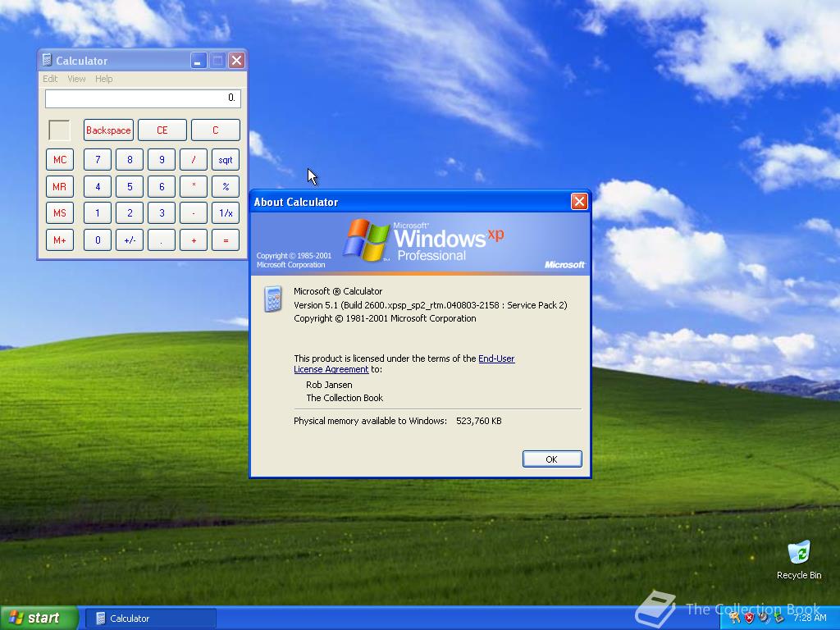Click the '523,760 KB' memory value
840x630 pixels.
[479, 421]
